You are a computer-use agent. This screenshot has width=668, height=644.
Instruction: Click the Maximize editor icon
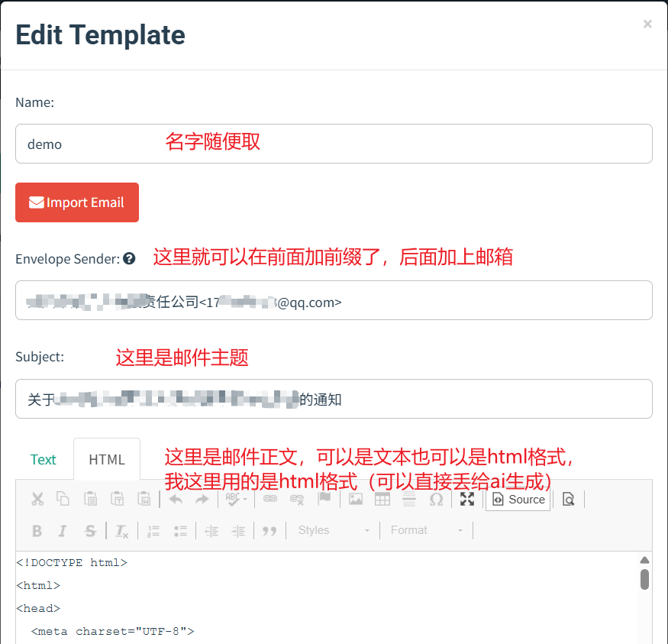pyautogui.click(x=467, y=499)
